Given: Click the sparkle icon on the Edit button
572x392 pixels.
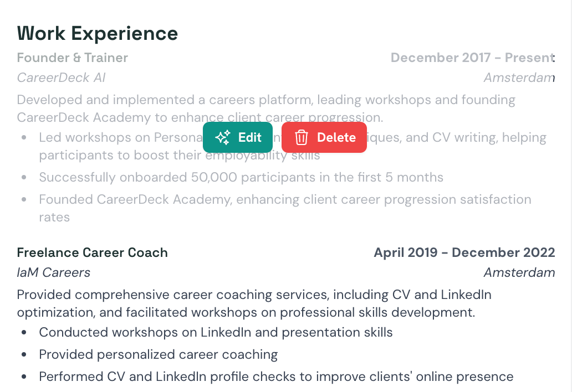Looking at the screenshot, I should [x=223, y=138].
